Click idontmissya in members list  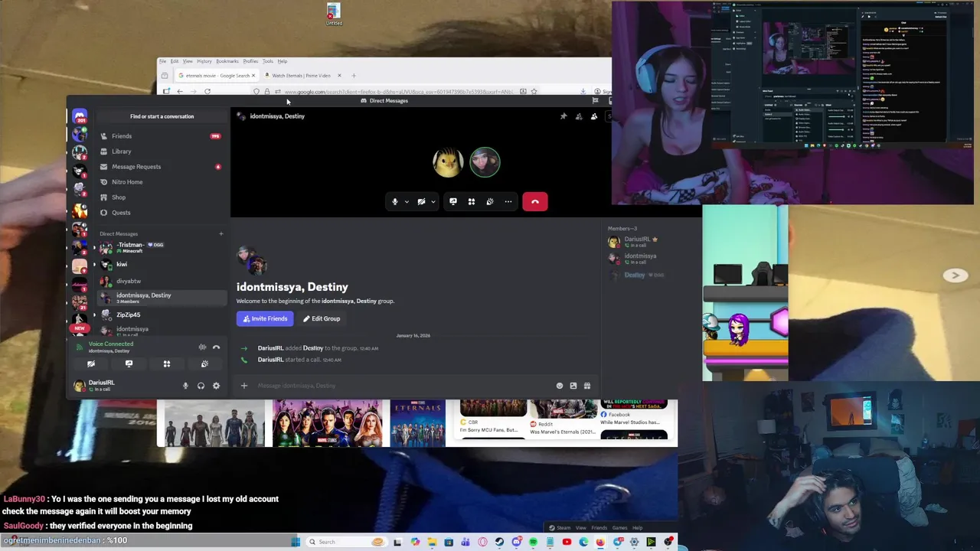[x=651, y=259]
